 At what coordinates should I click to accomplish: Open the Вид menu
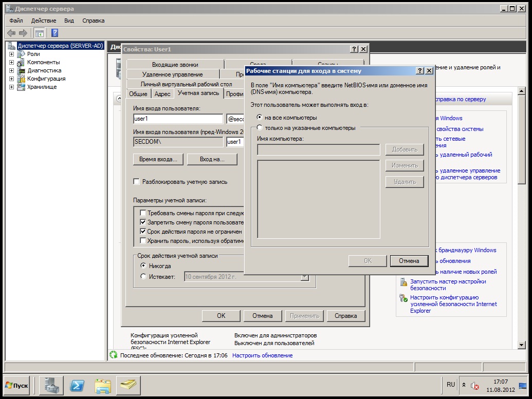tap(69, 21)
